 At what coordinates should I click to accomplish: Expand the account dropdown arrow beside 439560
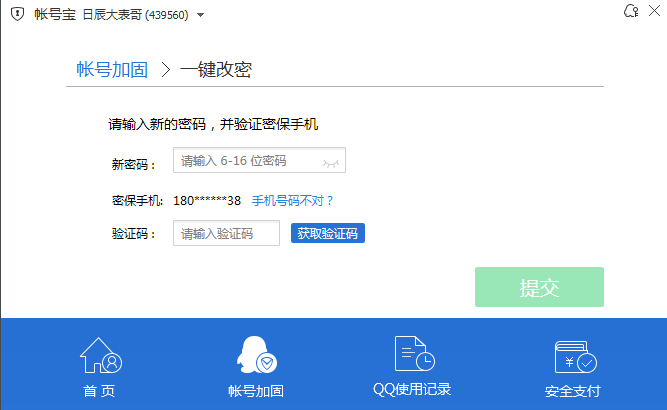(x=201, y=16)
